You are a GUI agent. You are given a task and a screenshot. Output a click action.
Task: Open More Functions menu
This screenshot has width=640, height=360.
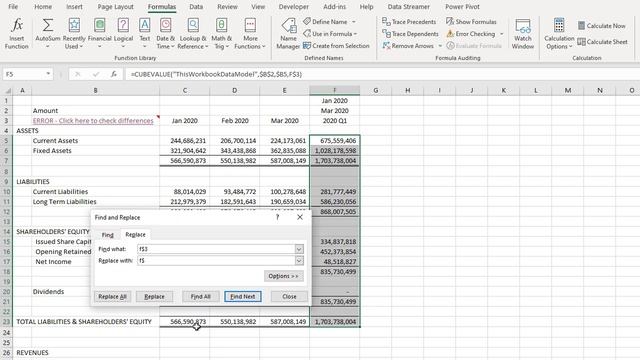click(x=250, y=34)
